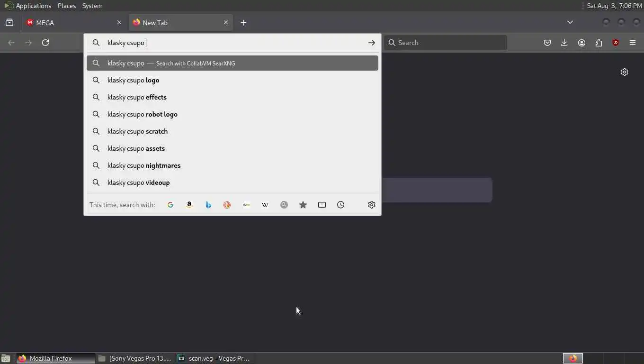This screenshot has width=644, height=364.
Task: Open the System menu
Action: [92, 6]
